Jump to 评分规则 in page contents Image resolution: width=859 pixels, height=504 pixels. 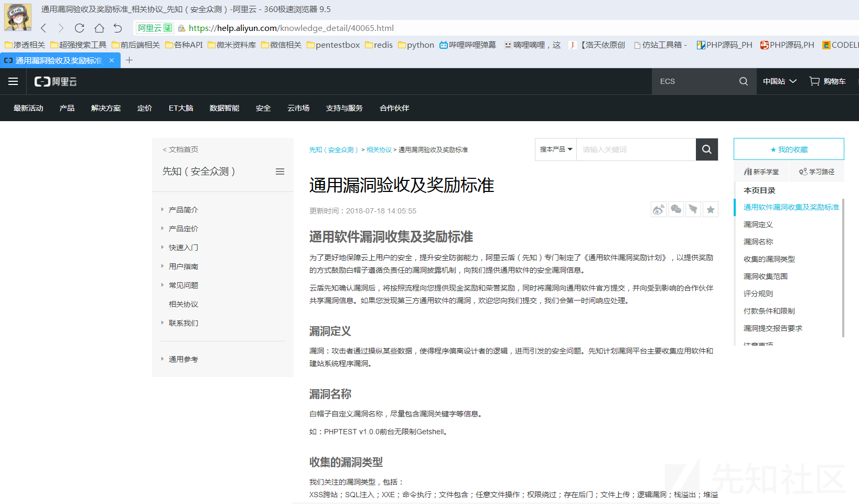pos(758,294)
